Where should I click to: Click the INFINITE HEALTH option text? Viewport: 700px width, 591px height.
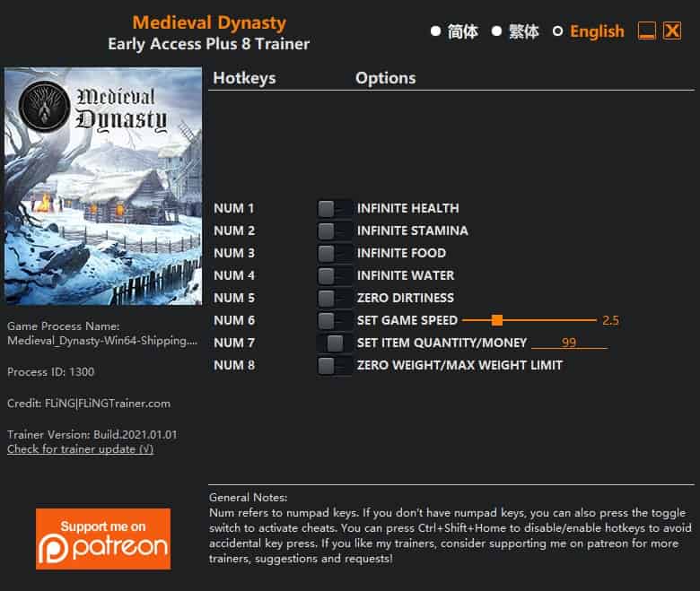407,208
